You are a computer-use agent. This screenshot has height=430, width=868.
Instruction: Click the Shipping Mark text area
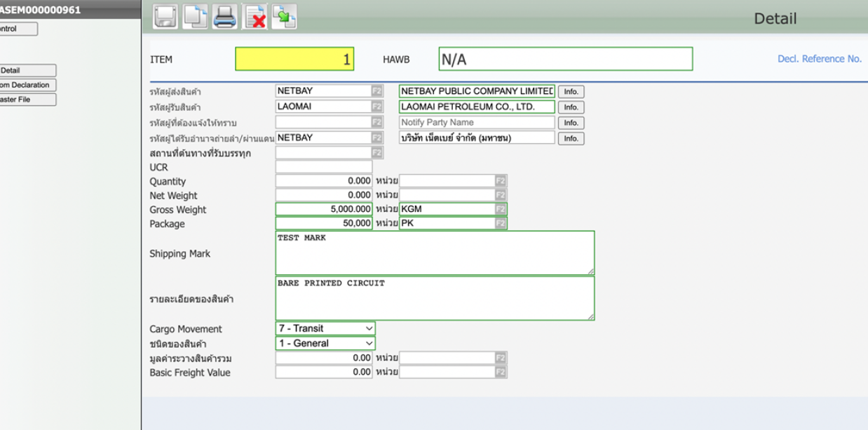(x=435, y=253)
